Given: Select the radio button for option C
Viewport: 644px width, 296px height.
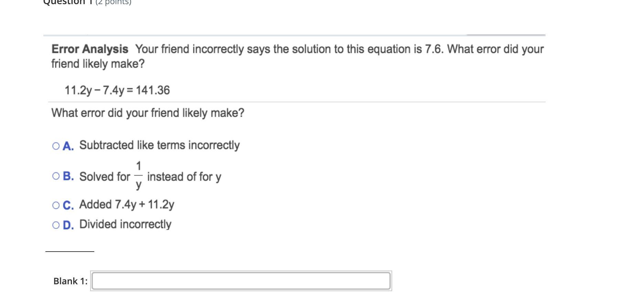Looking at the screenshot, I should click(56, 205).
